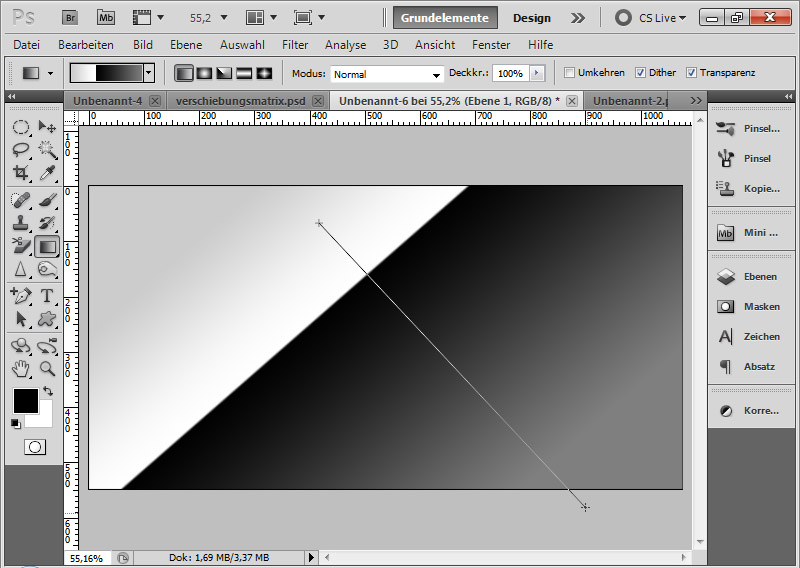Click the black foreground color swatch
Viewport: 800px width, 568px height.
pos(25,401)
